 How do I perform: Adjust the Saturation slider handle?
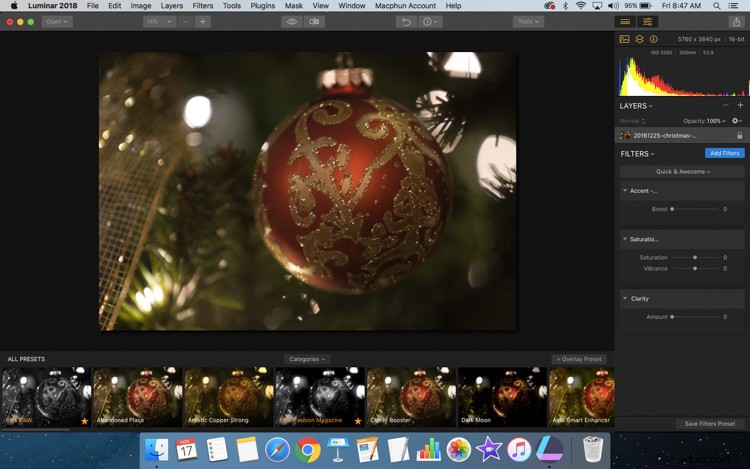click(x=695, y=257)
